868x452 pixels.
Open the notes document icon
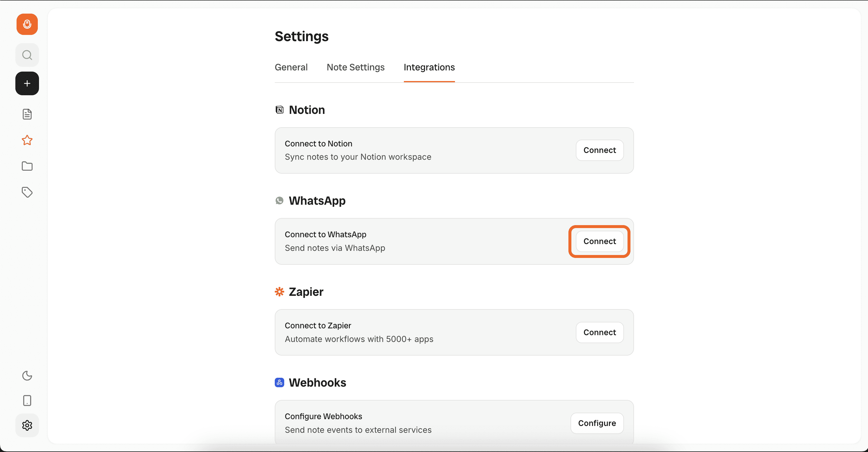27,114
